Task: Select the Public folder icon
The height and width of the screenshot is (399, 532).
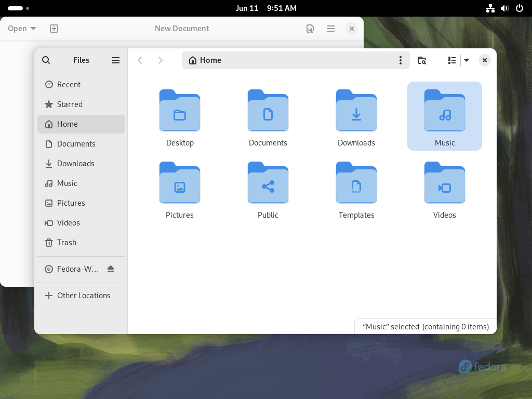Action: tap(268, 182)
